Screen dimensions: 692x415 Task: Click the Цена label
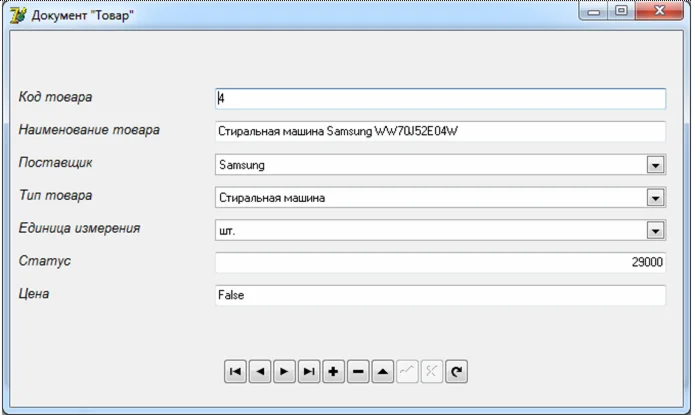[x=34, y=294]
